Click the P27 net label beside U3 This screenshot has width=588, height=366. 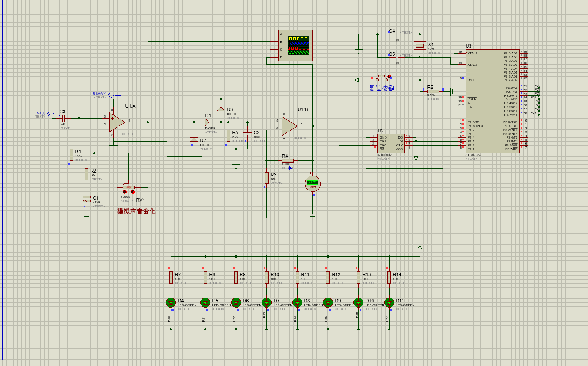point(533,113)
